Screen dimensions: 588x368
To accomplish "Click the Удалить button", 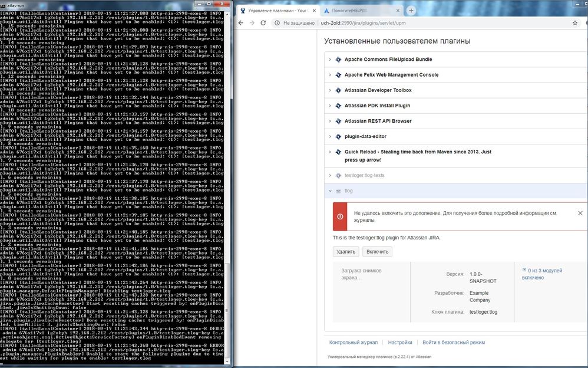I will pyautogui.click(x=346, y=252).
